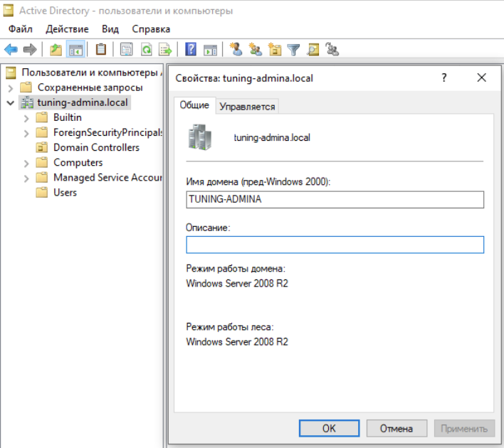The width and height of the screenshot is (504, 448).
Task: Click the Find objects toolbar icon
Action: [x=313, y=50]
